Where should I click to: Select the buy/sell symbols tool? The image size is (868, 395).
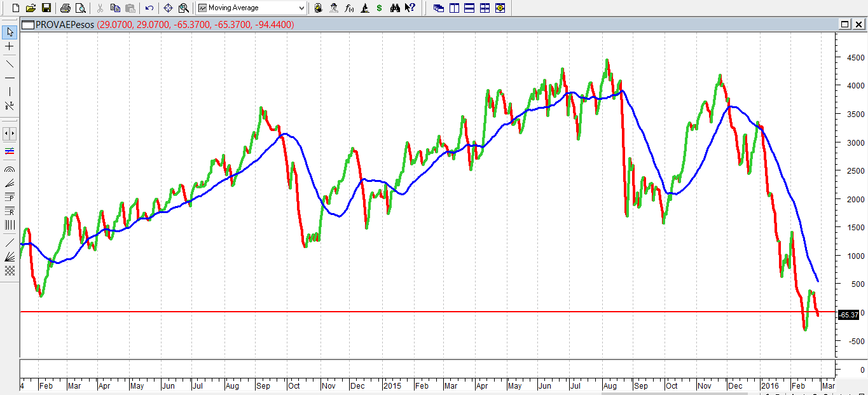click(x=10, y=106)
